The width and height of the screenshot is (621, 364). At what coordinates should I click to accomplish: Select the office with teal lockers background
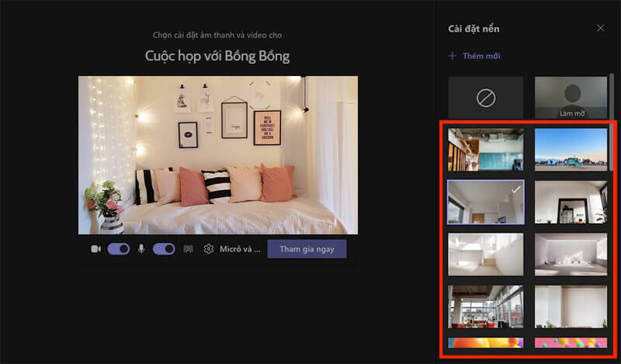pos(486,149)
